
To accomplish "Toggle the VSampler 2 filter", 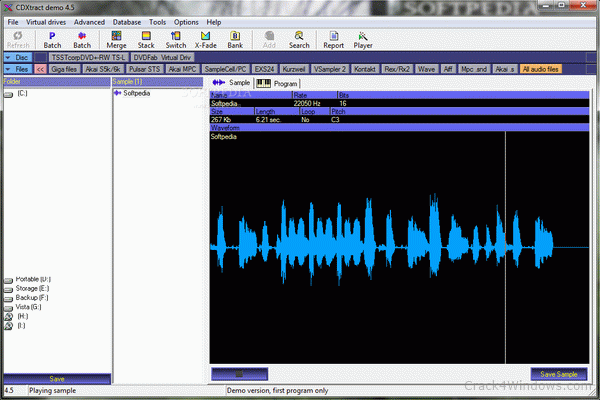I will tap(329, 69).
